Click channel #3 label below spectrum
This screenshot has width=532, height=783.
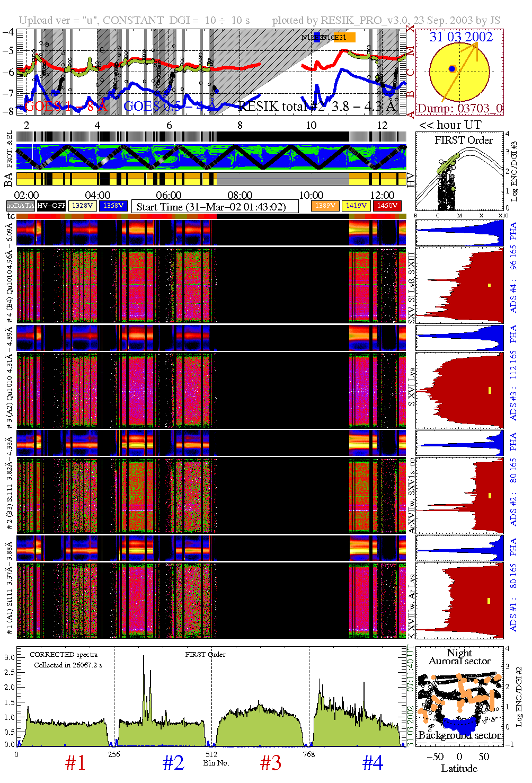[271, 763]
